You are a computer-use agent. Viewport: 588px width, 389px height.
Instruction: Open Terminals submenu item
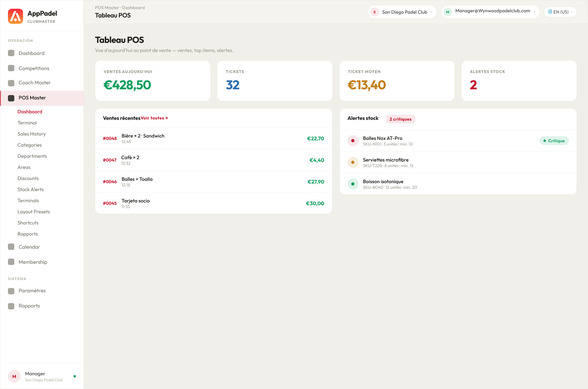[x=28, y=201]
